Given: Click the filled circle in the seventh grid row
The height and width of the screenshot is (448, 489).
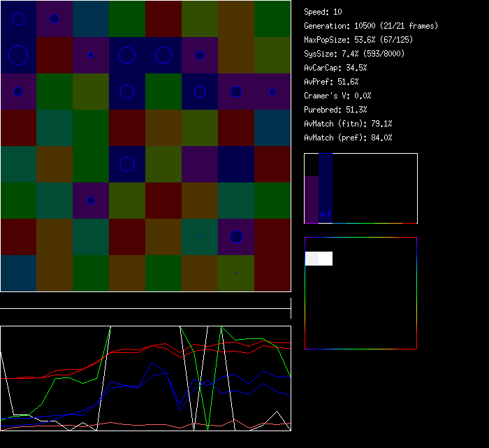Looking at the screenshot, I should pyautogui.click(x=235, y=237).
